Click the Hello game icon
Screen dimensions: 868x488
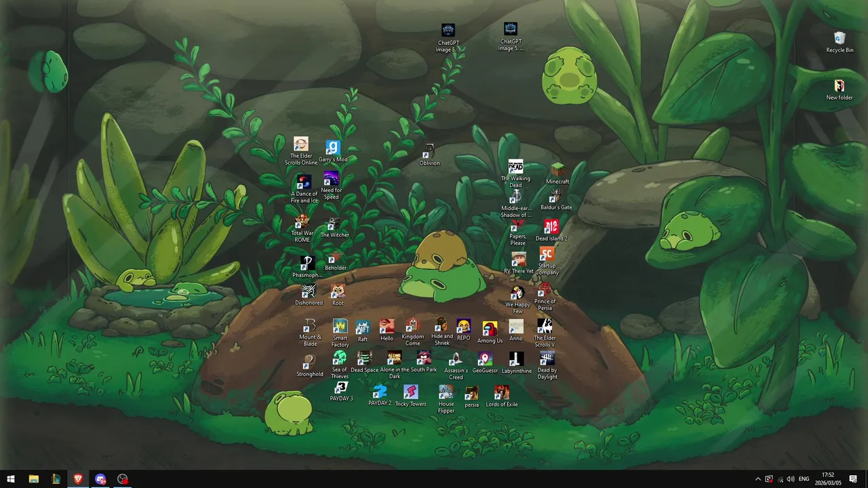[x=387, y=330]
